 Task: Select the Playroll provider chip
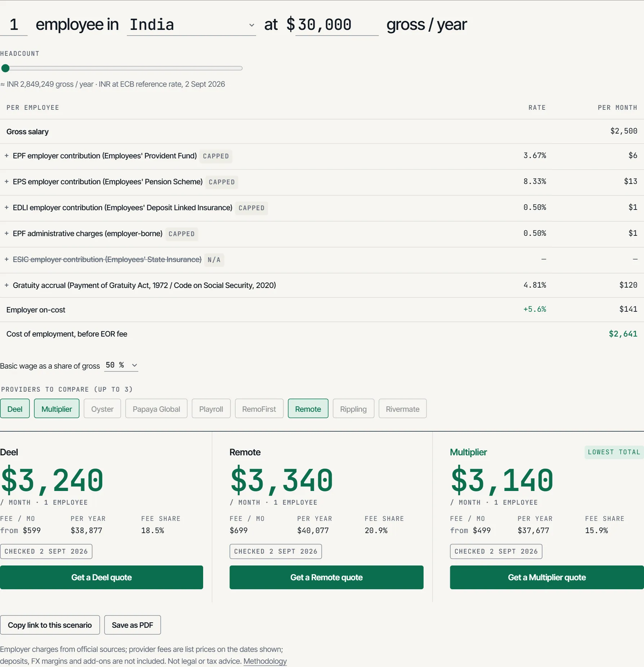coord(211,409)
